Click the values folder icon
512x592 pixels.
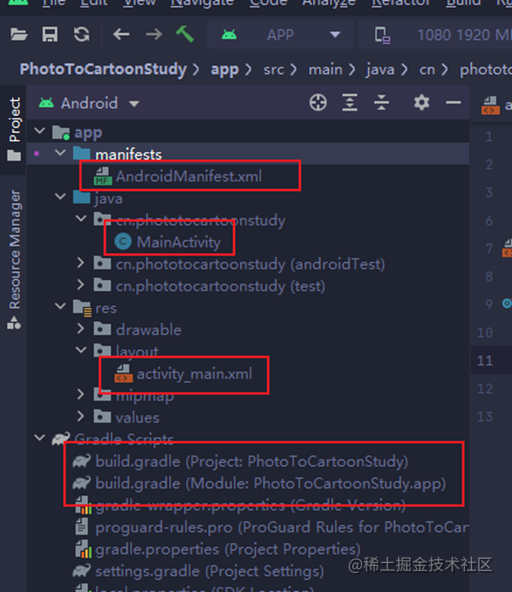102,416
